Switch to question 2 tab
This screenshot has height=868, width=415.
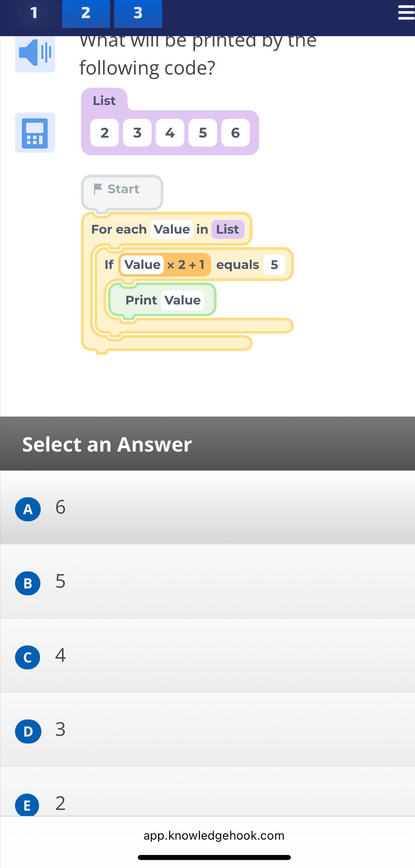coord(86,13)
